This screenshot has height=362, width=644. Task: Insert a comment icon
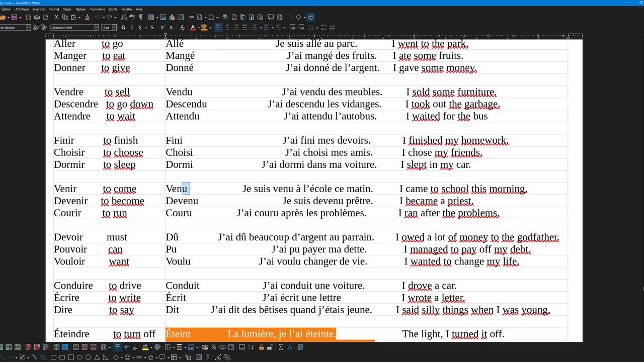[271, 17]
